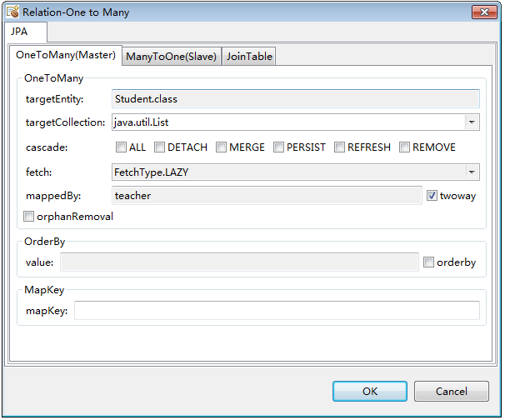Open the JoinTable tab
This screenshot has width=505, height=420.
tap(249, 56)
